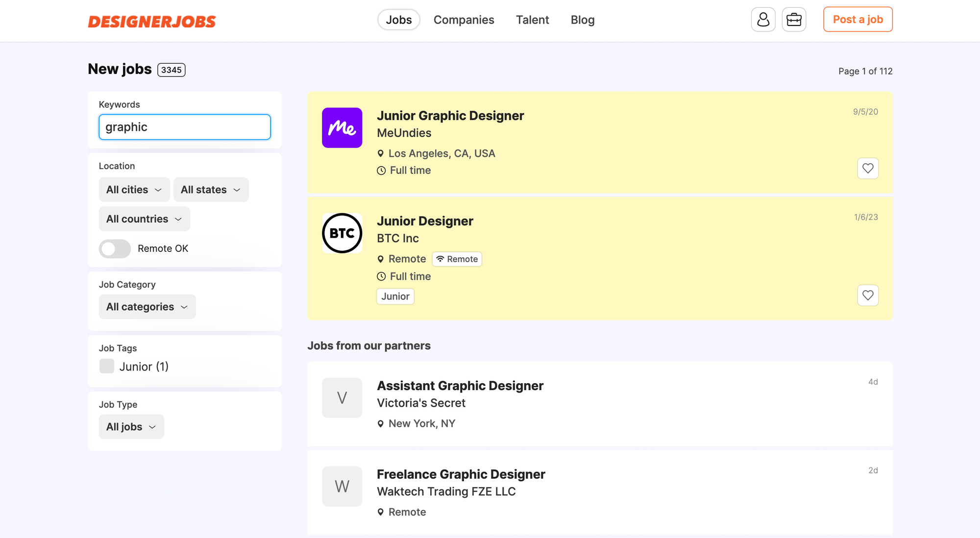
Task: Save the Junior Graphic Designer job with heart
Action: [867, 169]
